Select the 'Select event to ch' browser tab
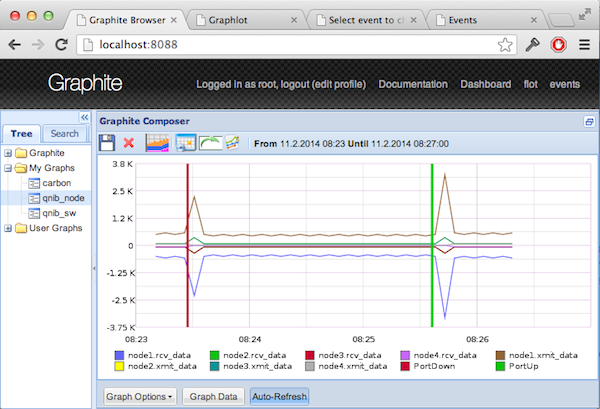 (366, 20)
